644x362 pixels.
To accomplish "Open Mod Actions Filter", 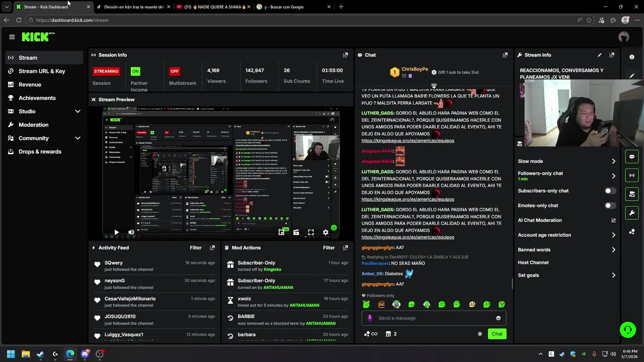I will (329, 248).
